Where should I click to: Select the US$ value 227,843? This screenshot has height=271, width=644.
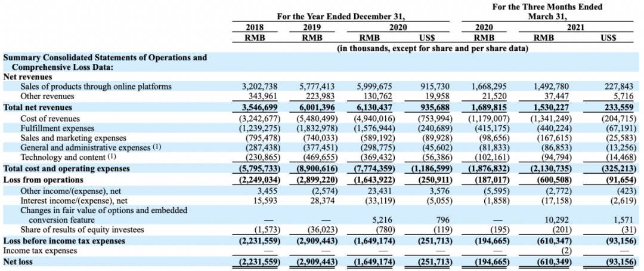coord(619,87)
